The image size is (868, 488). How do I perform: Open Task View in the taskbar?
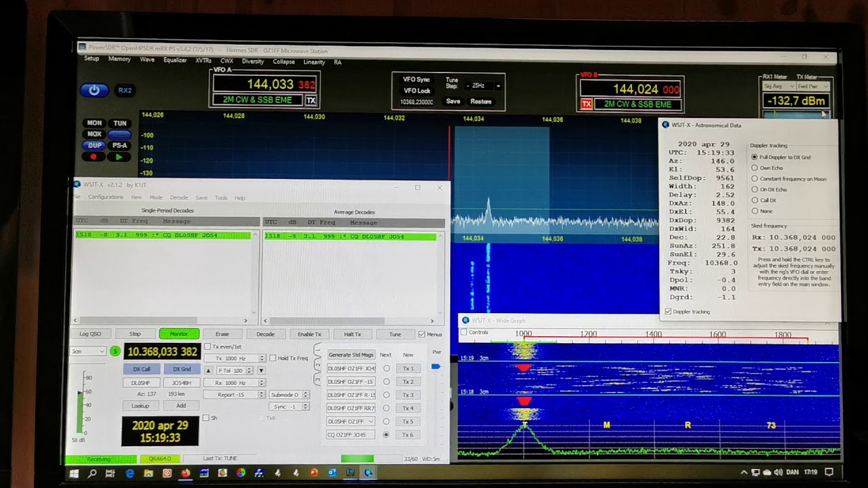(x=111, y=473)
